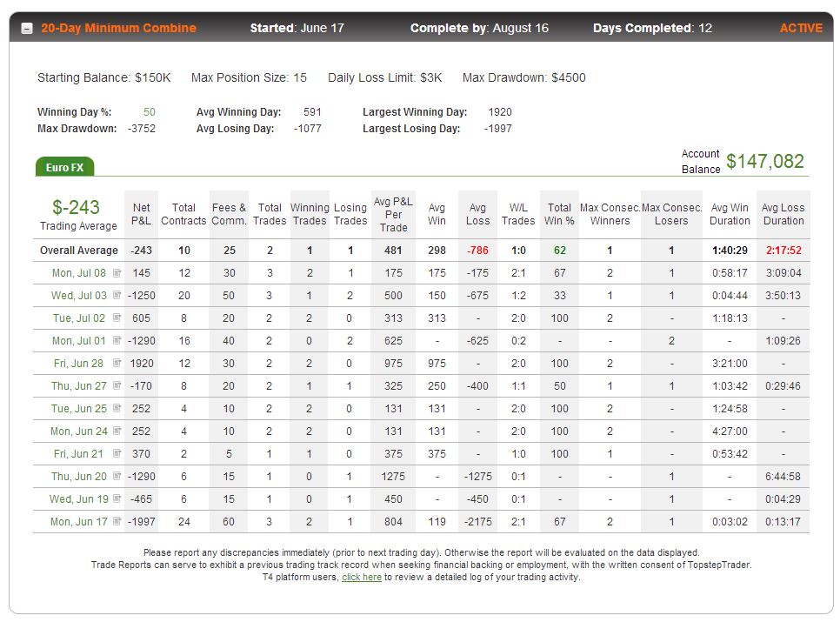The width and height of the screenshot is (840, 622).
Task: Open details icon for Tue, Jul 02
Action: tap(117, 318)
